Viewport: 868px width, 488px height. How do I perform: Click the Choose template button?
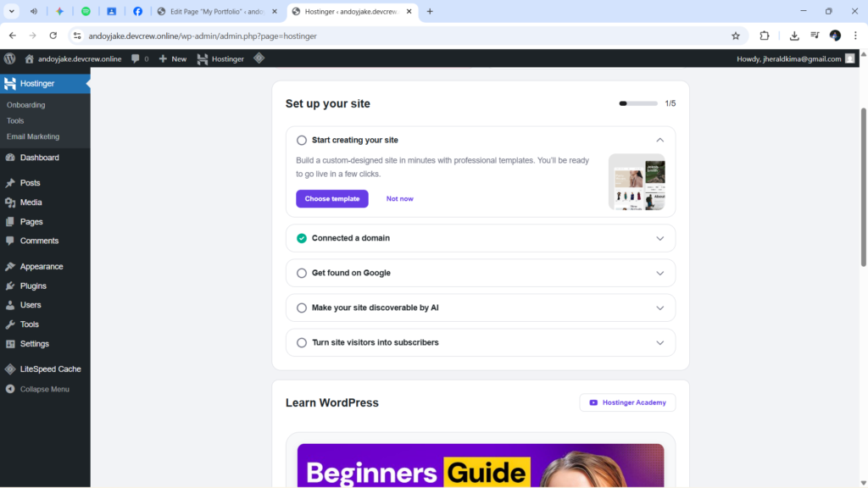click(x=331, y=198)
